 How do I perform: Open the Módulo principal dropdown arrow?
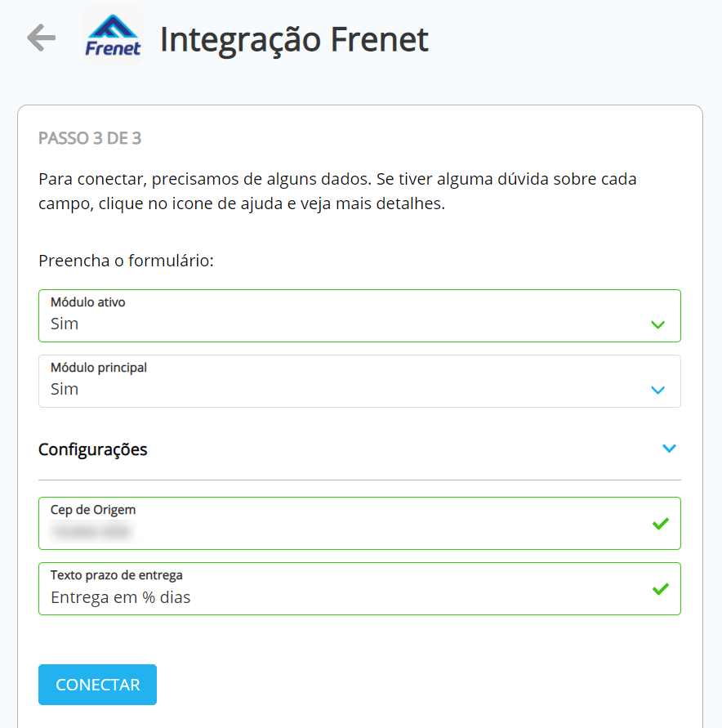[x=658, y=390]
